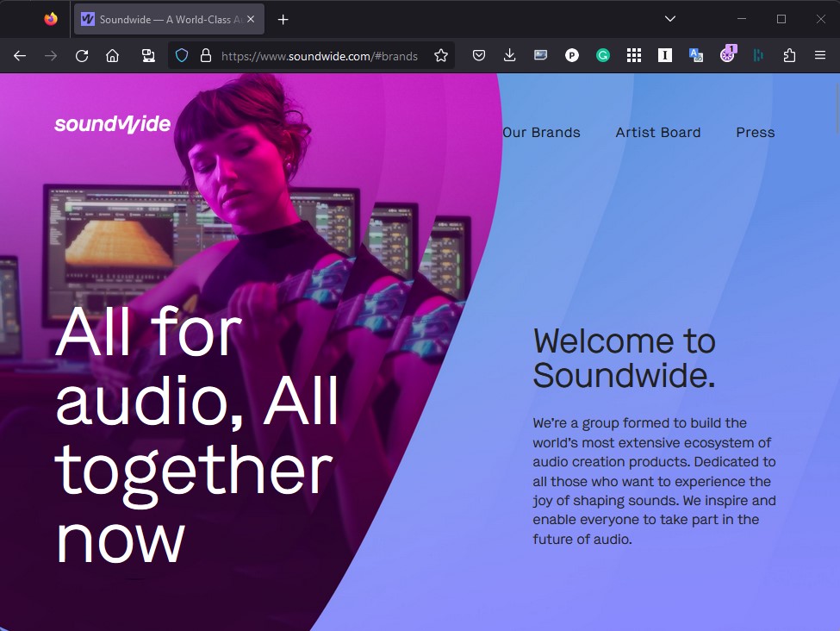Click the URL address field
This screenshot has width=840, height=631.
tap(319, 56)
